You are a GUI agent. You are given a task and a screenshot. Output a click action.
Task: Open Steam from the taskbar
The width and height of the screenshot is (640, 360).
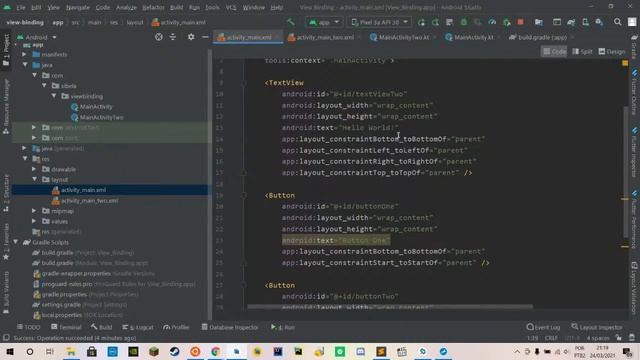point(174,351)
